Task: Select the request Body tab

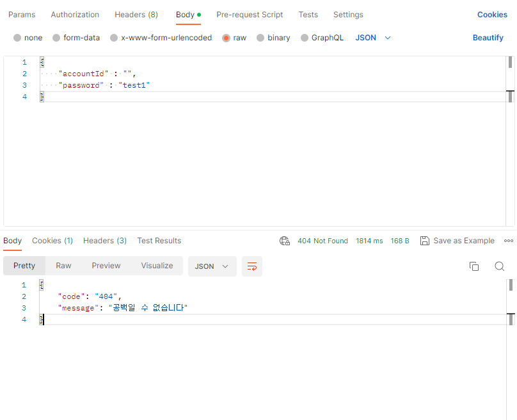Action: pyautogui.click(x=188, y=15)
